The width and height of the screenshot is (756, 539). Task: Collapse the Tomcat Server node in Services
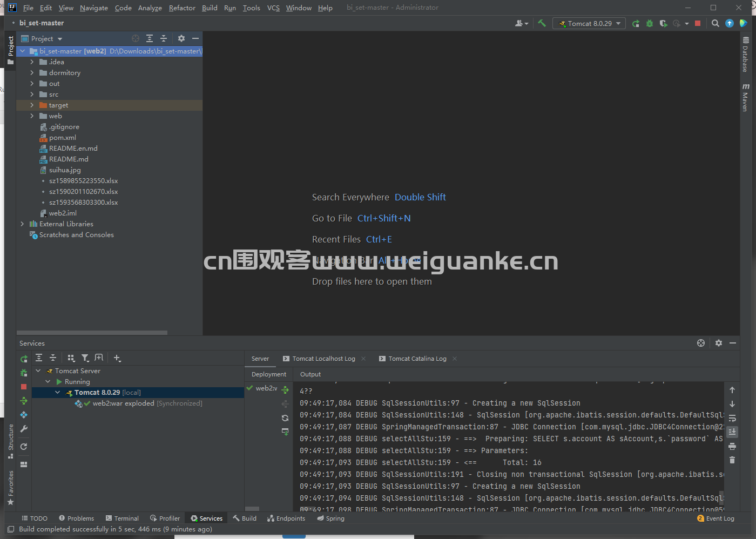tap(38, 370)
